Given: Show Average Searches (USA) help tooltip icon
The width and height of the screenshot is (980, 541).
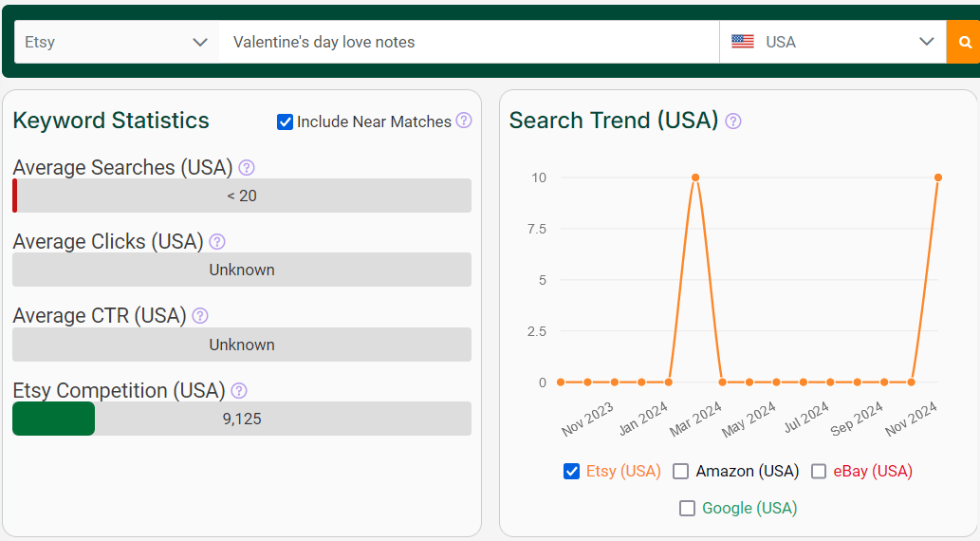Looking at the screenshot, I should (247, 168).
